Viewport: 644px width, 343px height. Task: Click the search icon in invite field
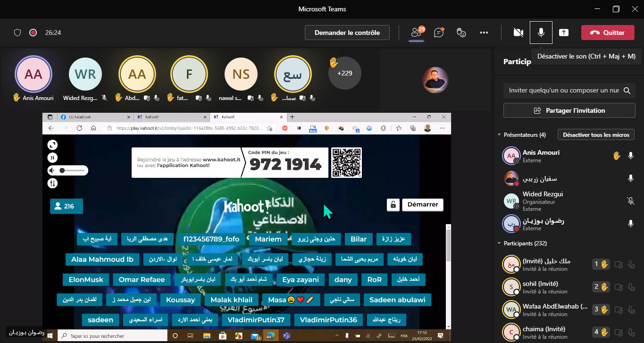[627, 91]
